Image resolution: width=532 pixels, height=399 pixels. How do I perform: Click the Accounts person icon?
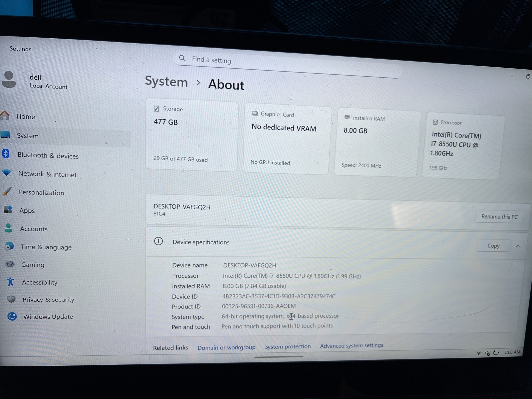9,228
